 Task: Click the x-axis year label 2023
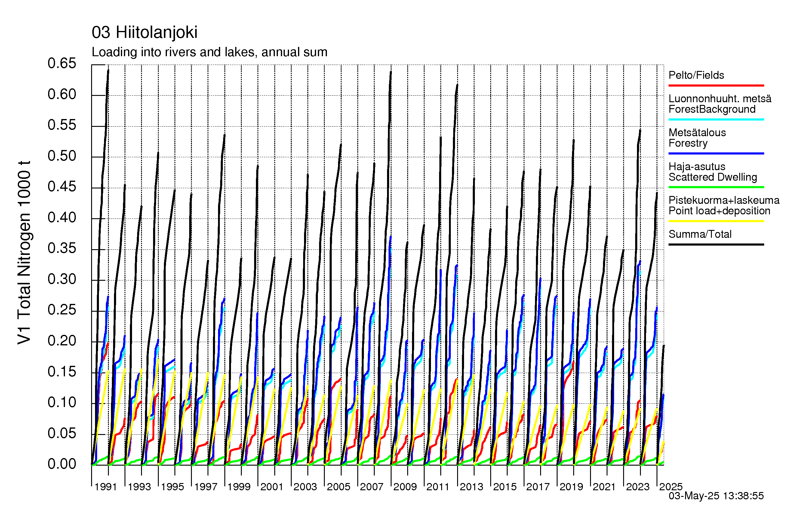click(x=638, y=487)
